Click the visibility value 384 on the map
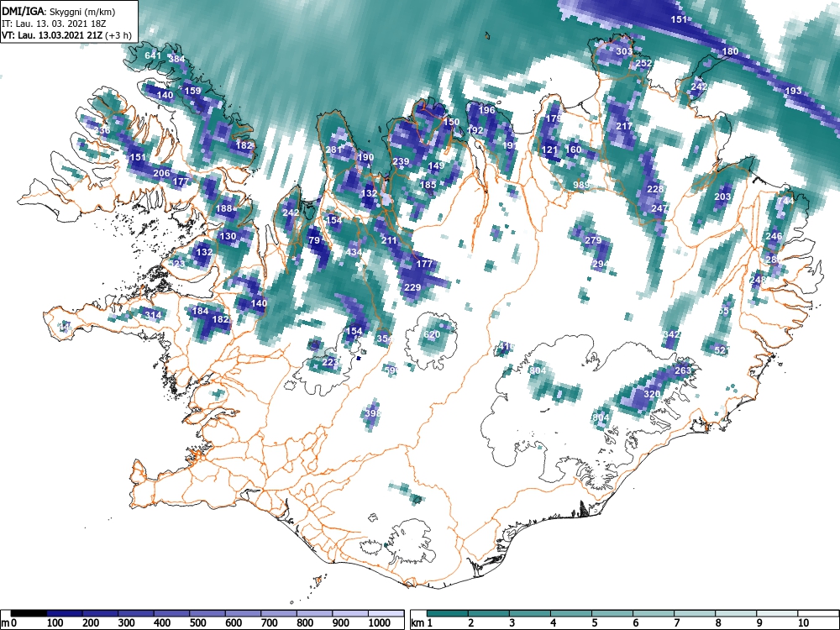840x630 pixels. [176, 59]
